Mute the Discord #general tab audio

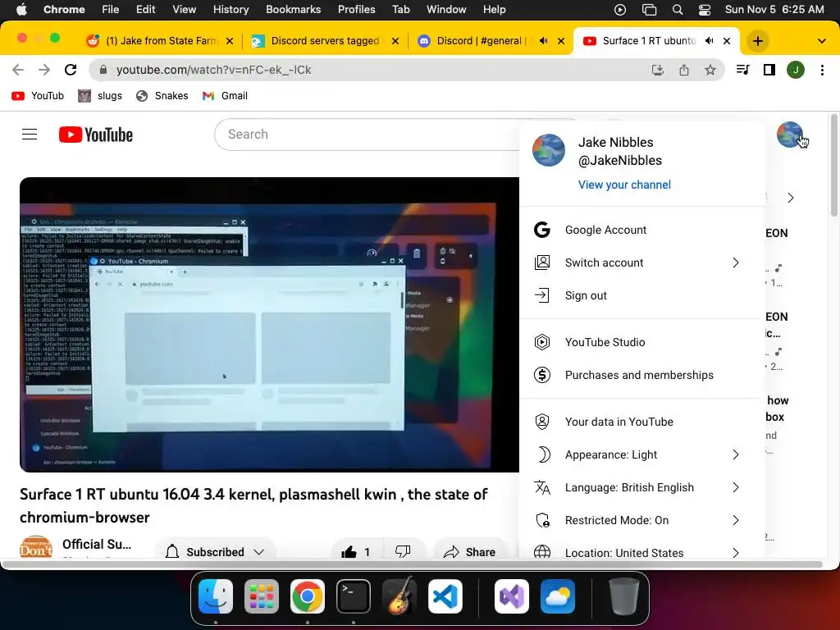543,41
